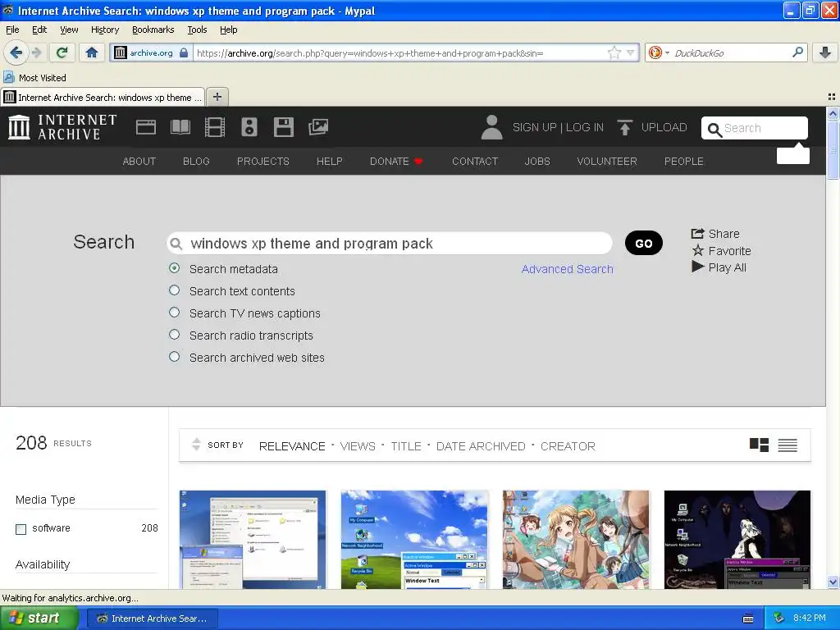Click the Favorite star link
The width and height of the screenshot is (840, 630).
coord(721,251)
